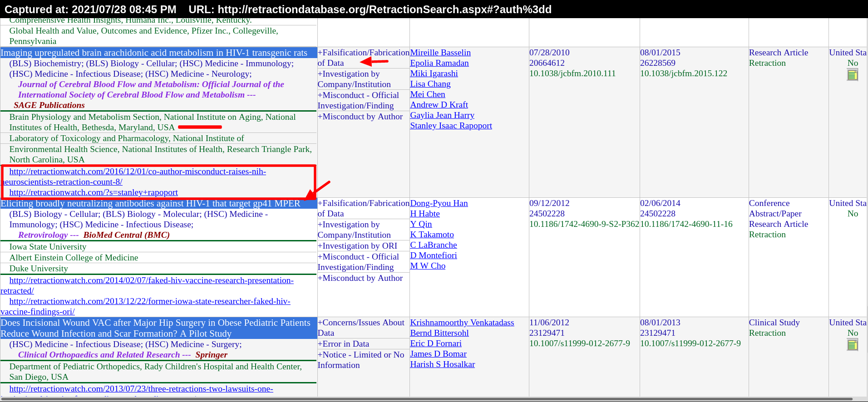Click author Dong-Pyou Han
The width and height of the screenshot is (868, 402).
pos(439,203)
